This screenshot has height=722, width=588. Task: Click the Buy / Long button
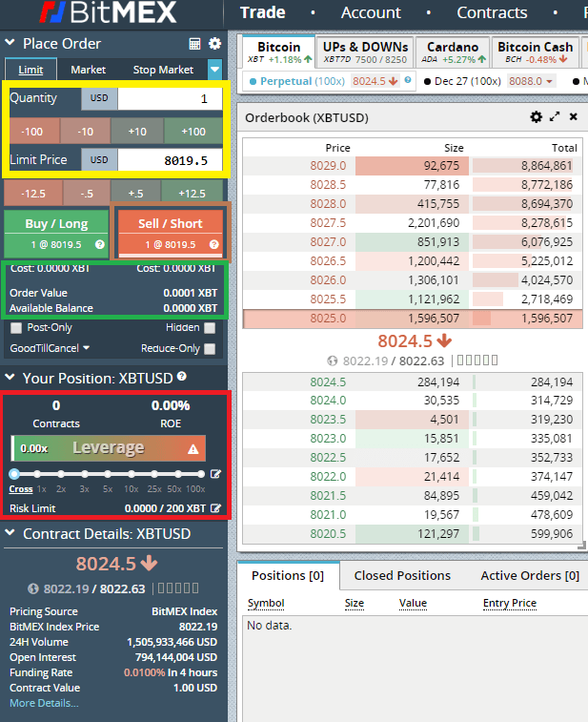[x=56, y=234]
